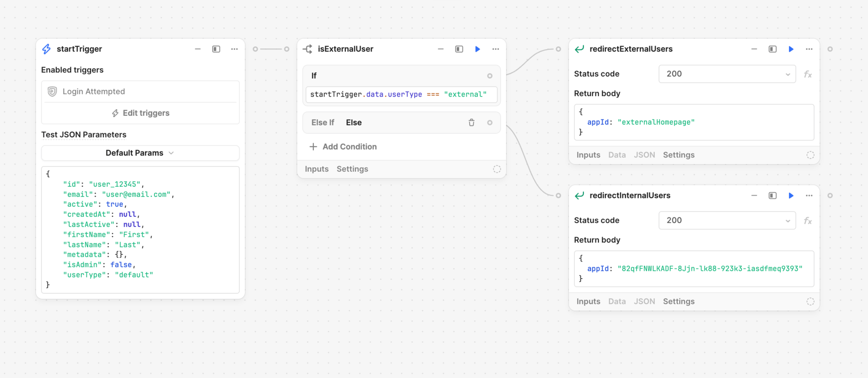Open the startTrigger more options menu

[x=234, y=49]
